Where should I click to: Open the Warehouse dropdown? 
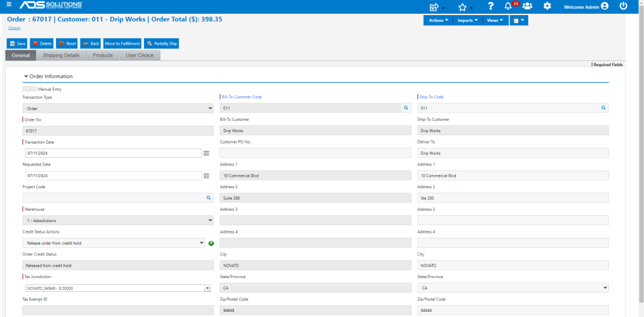coord(118,221)
